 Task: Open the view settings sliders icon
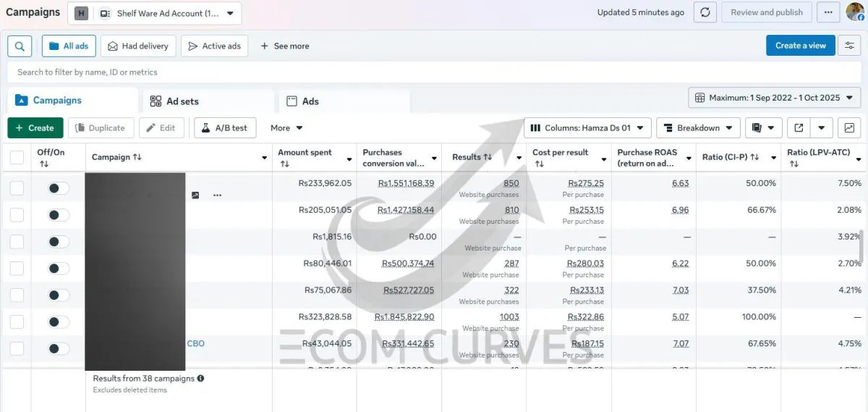(x=849, y=46)
